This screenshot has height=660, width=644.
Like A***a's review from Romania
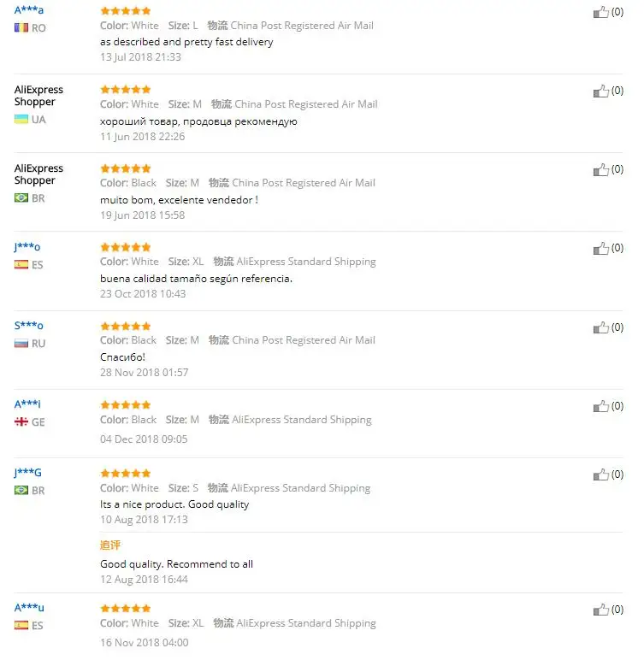601,13
